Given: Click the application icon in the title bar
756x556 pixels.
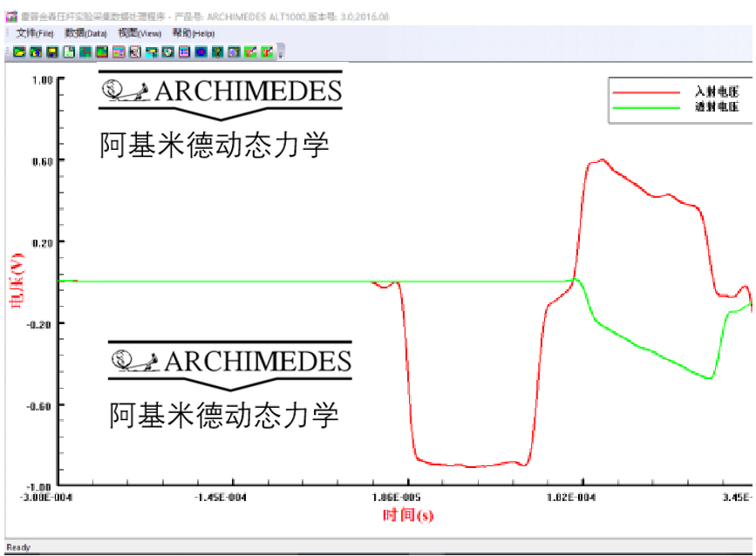Looking at the screenshot, I should [x=11, y=17].
